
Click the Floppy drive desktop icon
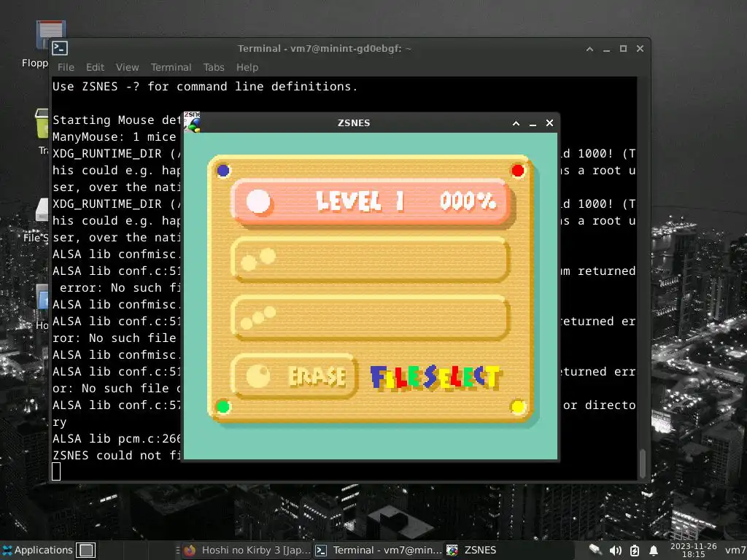coord(50,35)
